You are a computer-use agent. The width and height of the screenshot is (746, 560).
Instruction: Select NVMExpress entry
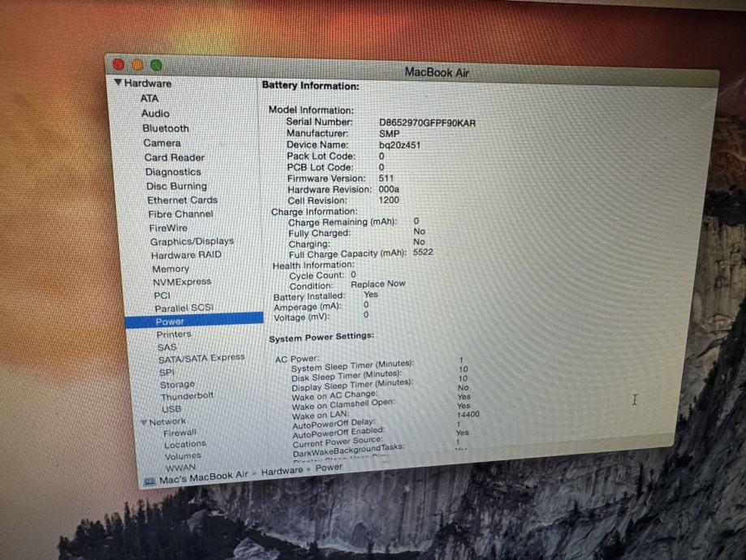click(x=182, y=282)
